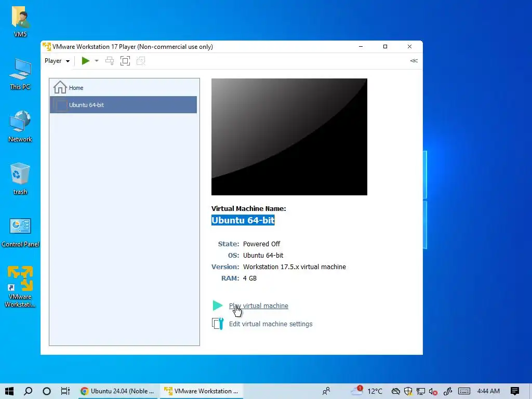Viewport: 532px width, 399px height.
Task: Click the green Play toolbar icon
Action: point(86,61)
